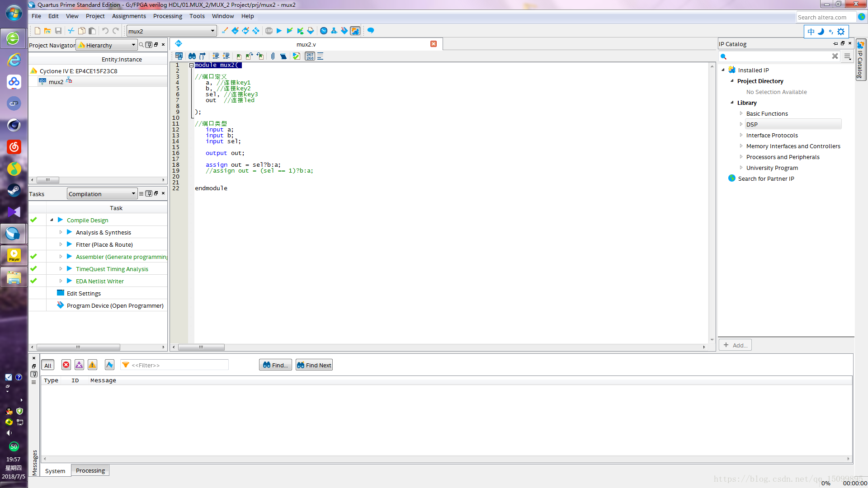Open the File menu
This screenshot has height=488, width=868.
[36, 16]
